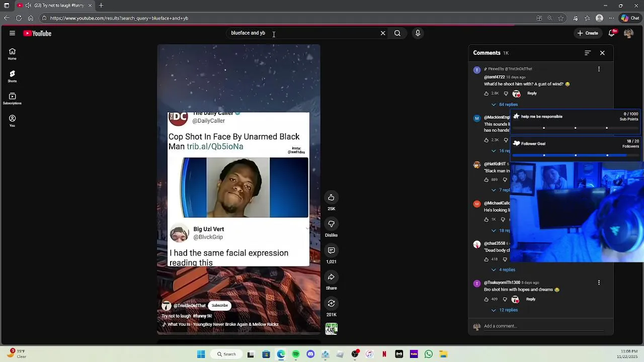Focus the Add a comment field
Screen dimensions: 644x362
click(x=543, y=326)
